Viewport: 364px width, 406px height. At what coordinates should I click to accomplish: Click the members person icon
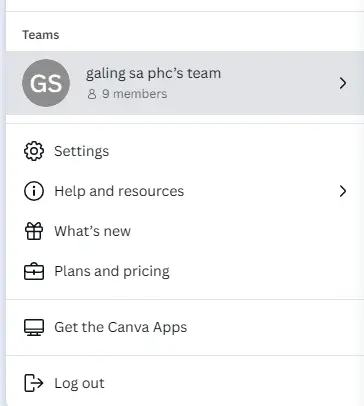point(92,94)
